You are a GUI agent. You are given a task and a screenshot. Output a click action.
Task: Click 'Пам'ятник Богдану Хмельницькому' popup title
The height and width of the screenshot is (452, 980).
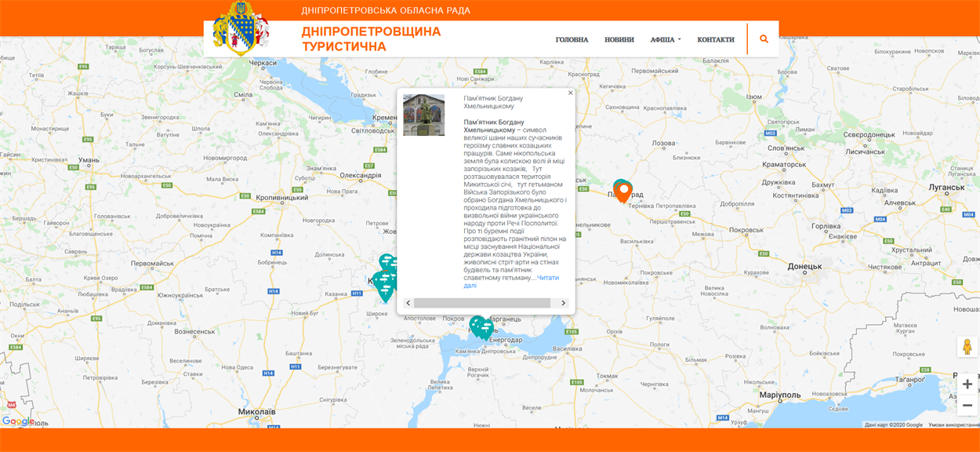click(x=492, y=102)
